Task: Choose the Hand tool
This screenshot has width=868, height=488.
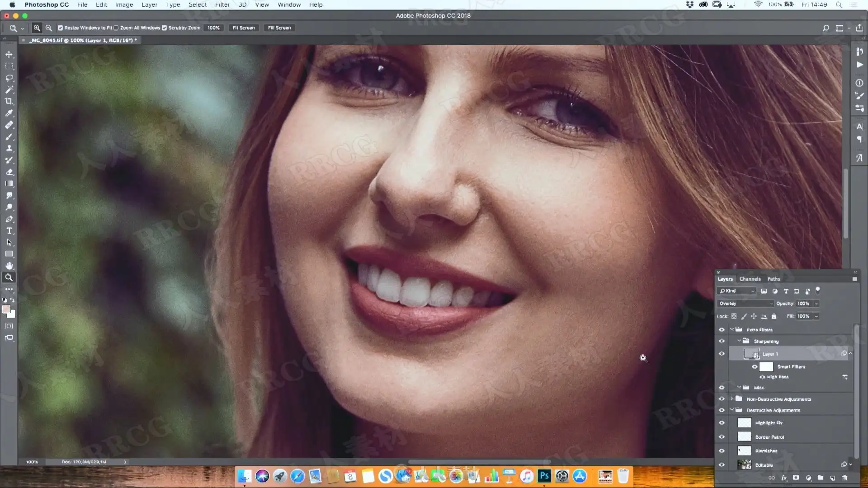Action: pos(9,266)
